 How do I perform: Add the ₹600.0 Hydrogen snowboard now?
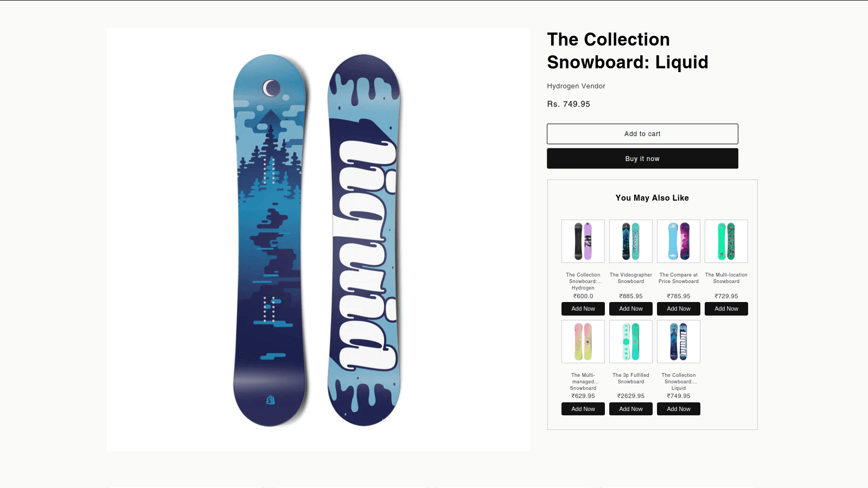[x=583, y=309]
